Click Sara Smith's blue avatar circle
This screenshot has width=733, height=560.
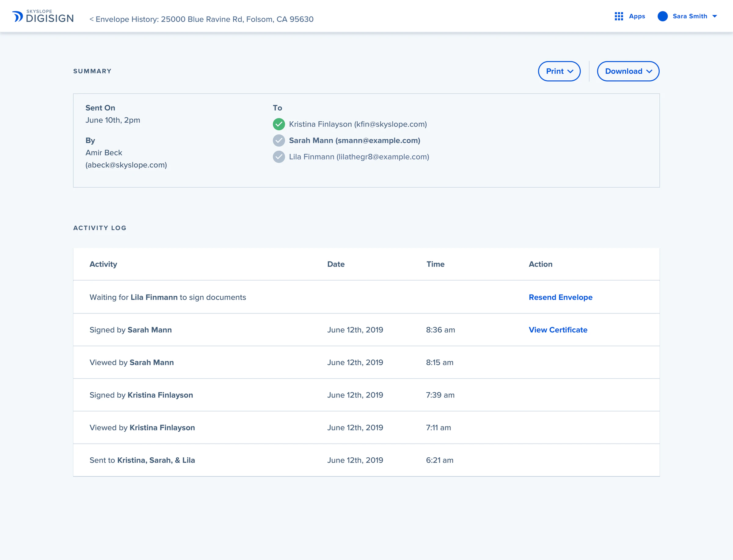[662, 16]
